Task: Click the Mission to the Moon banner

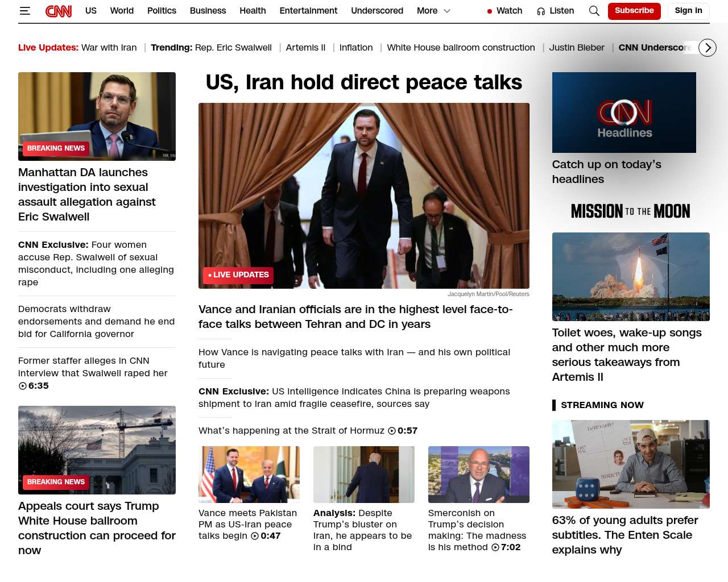Action: point(630,211)
